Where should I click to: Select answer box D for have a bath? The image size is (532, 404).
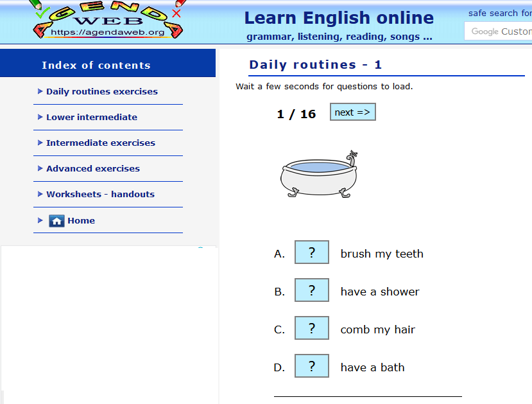pyautogui.click(x=312, y=366)
